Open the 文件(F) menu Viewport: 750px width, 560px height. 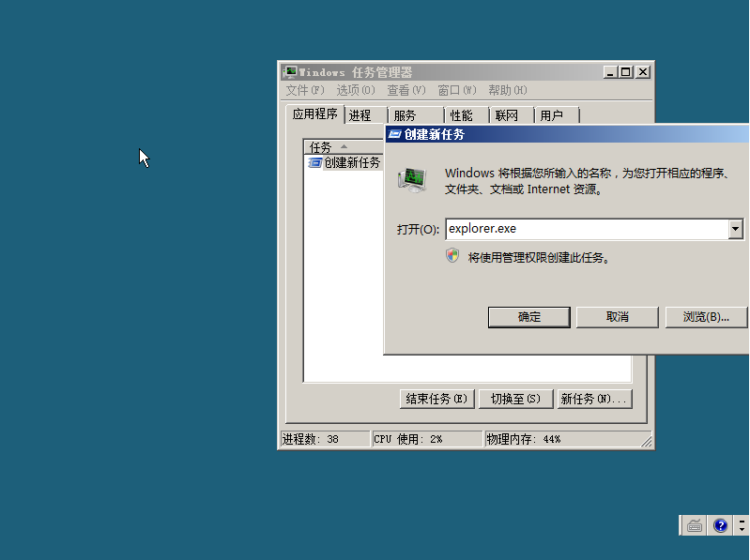click(305, 90)
